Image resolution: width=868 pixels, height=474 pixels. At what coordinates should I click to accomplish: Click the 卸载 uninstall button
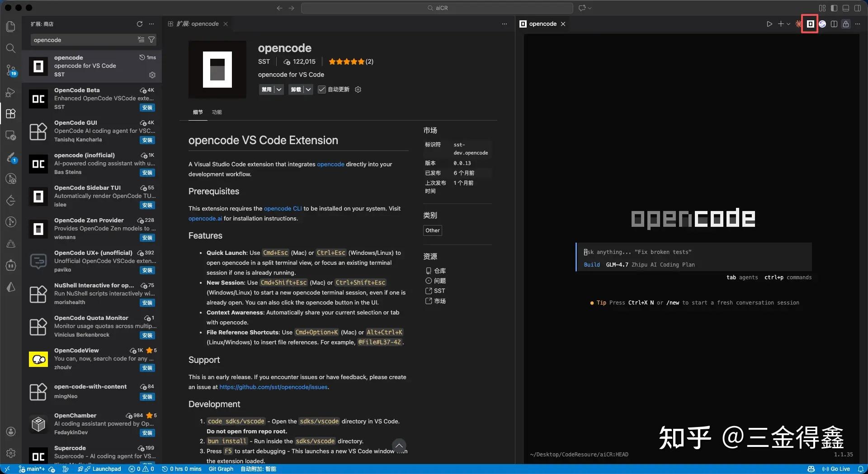click(x=296, y=89)
